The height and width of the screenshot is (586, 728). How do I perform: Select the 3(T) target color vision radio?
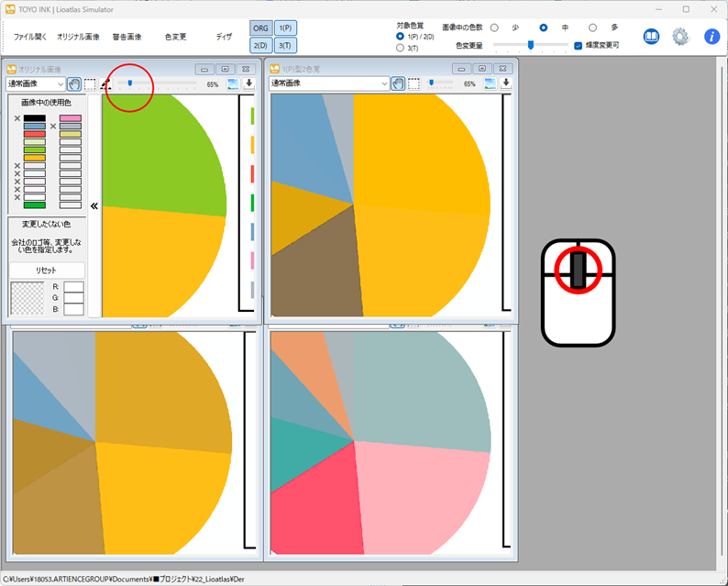pyautogui.click(x=400, y=47)
